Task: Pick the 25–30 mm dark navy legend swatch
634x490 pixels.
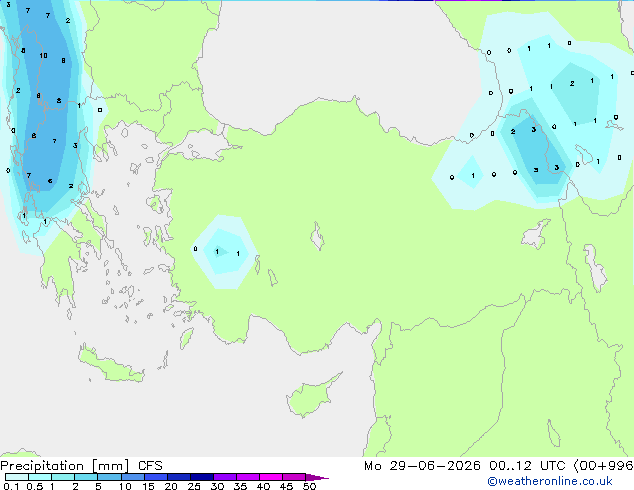Action: coord(202,477)
